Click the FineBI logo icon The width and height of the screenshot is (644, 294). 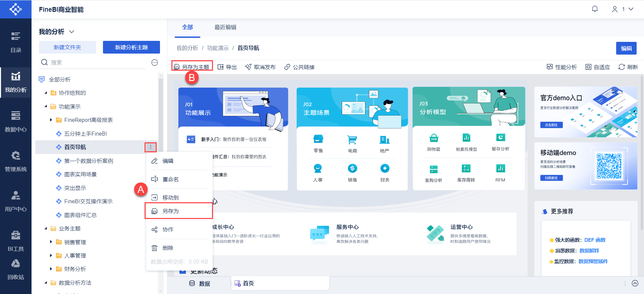tap(16, 9)
